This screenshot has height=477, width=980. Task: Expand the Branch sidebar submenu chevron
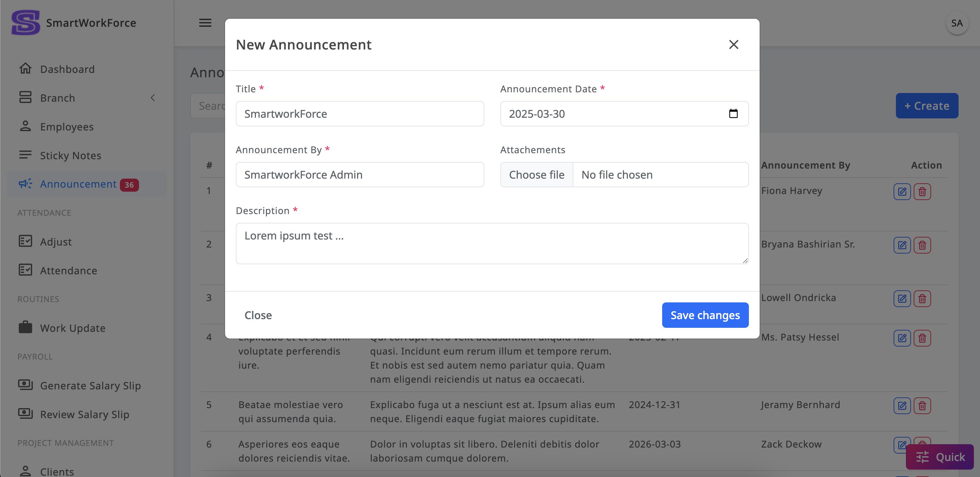[152, 98]
